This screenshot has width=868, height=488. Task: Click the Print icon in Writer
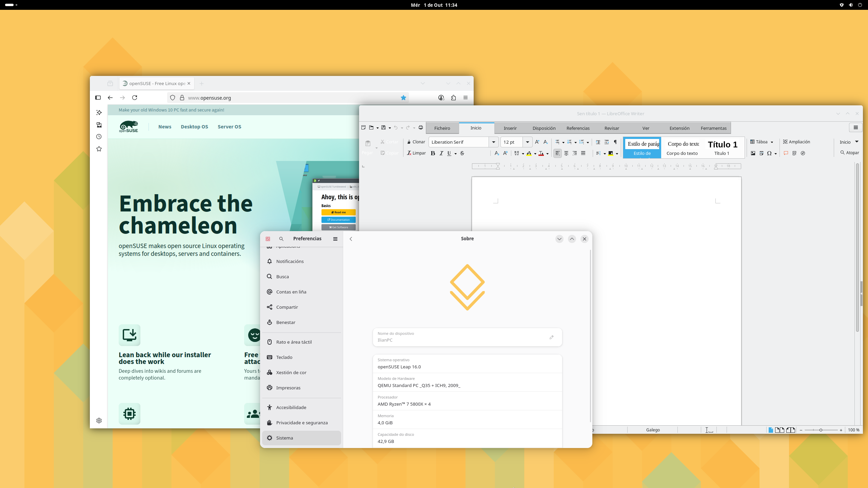pyautogui.click(x=420, y=128)
